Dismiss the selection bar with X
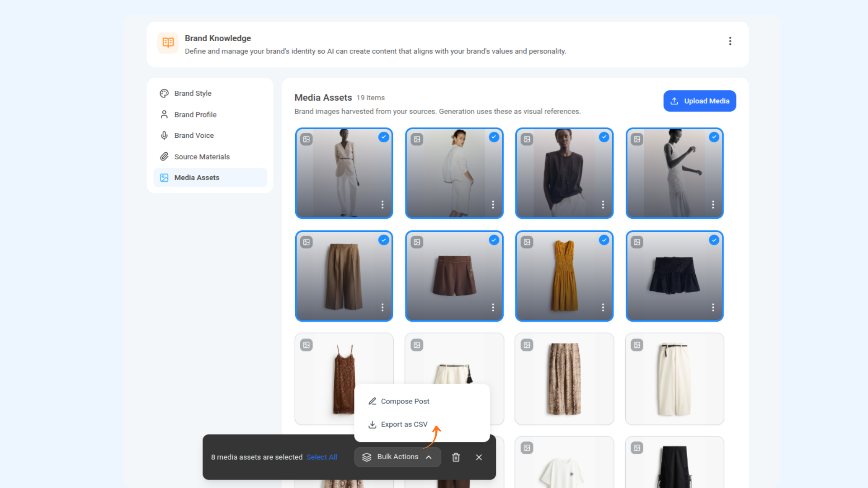 [479, 457]
